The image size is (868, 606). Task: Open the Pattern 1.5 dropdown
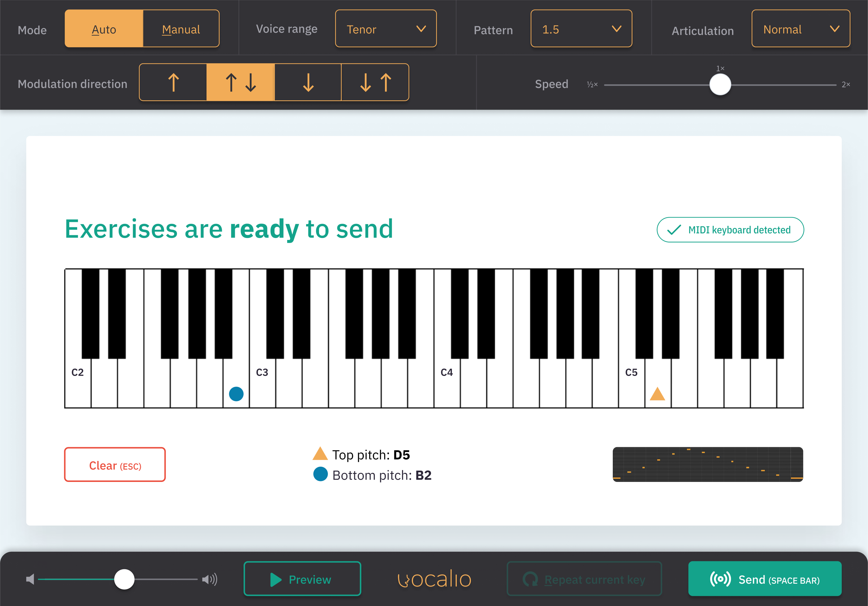coord(581,29)
